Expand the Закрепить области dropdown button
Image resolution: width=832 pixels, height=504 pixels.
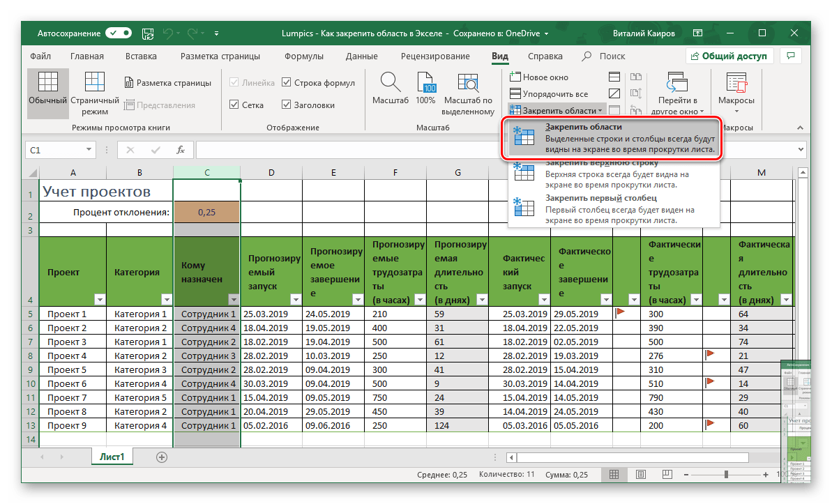557,111
